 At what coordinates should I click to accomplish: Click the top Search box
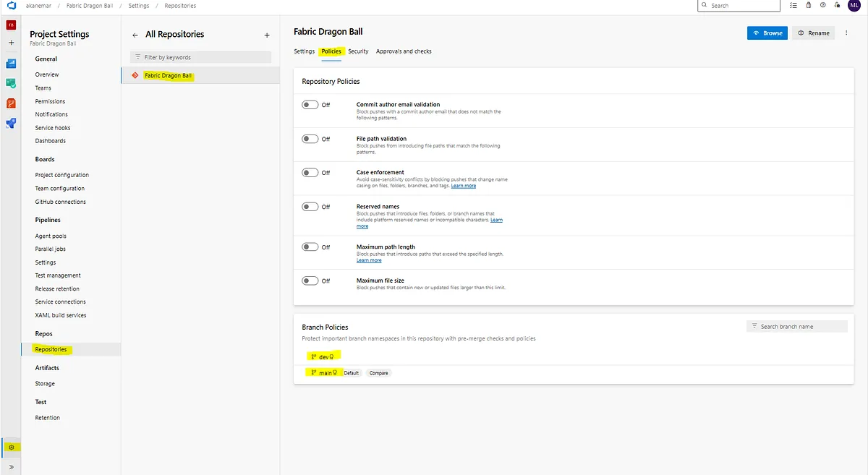click(739, 6)
